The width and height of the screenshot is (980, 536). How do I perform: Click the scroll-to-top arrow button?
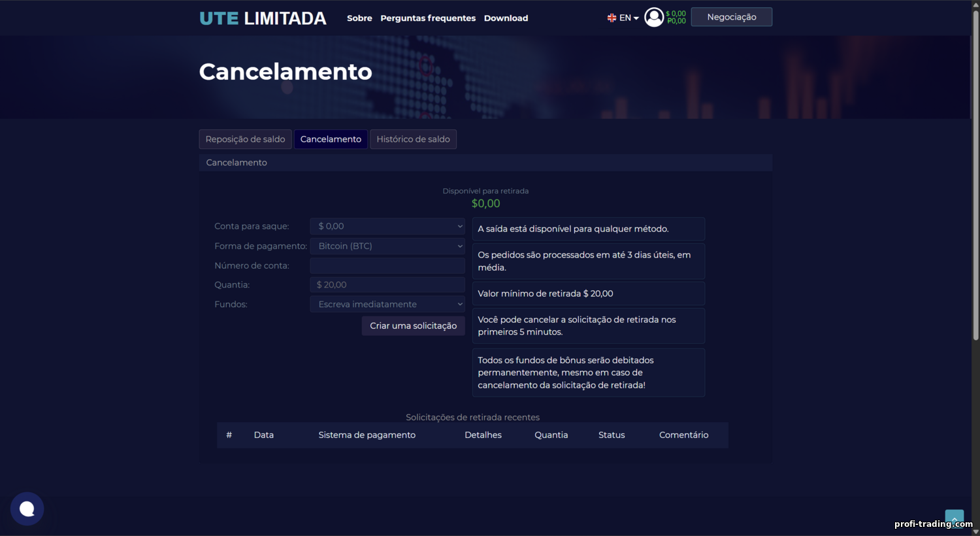pos(954,518)
